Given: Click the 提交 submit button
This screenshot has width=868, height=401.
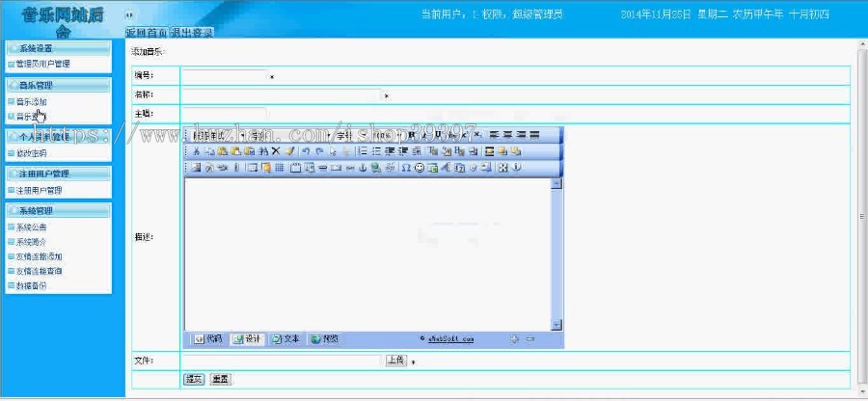Looking at the screenshot, I should tap(194, 380).
